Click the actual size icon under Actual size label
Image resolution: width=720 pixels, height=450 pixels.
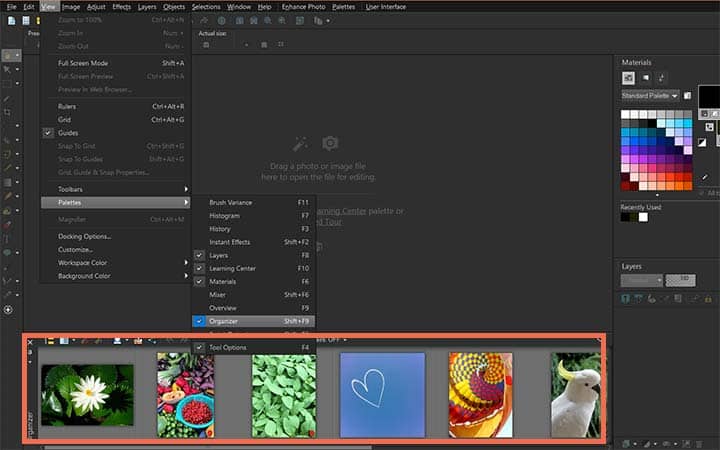206,45
